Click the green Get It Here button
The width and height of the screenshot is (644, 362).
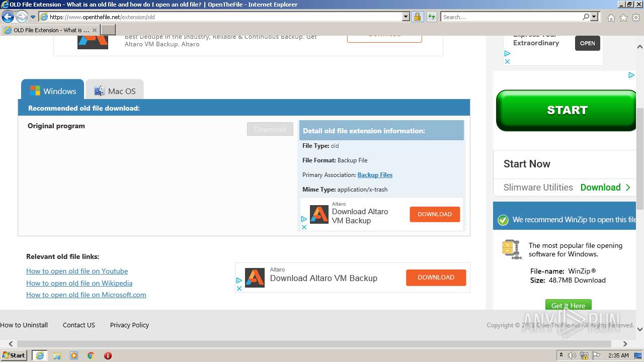coord(568,305)
